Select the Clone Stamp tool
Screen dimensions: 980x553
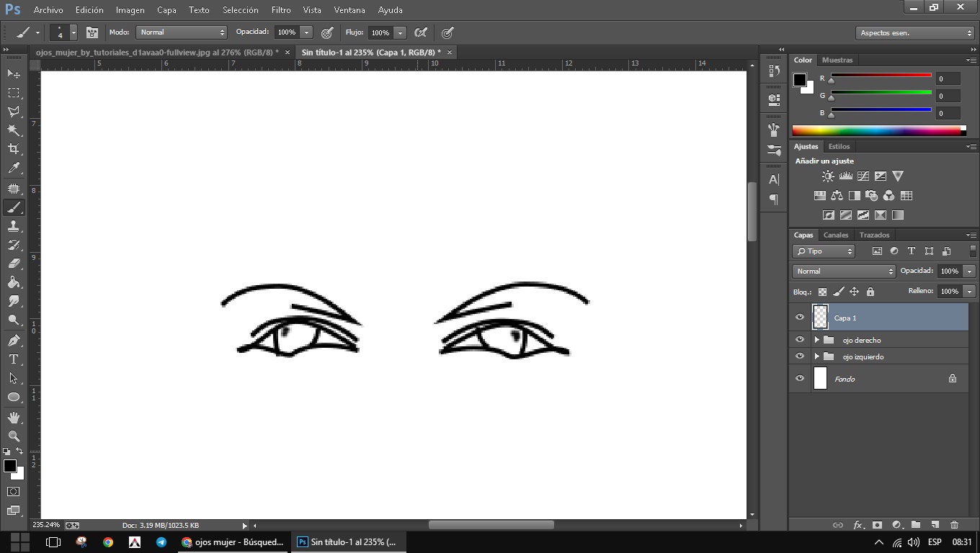[x=14, y=226]
